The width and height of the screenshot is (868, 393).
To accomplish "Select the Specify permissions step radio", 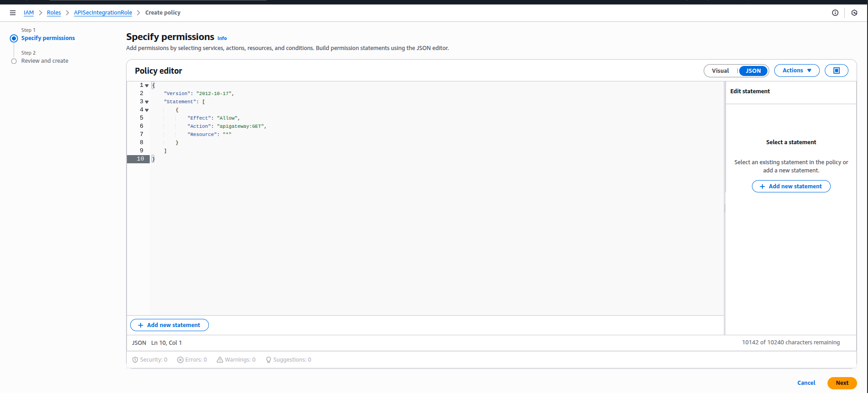I will pyautogui.click(x=14, y=38).
